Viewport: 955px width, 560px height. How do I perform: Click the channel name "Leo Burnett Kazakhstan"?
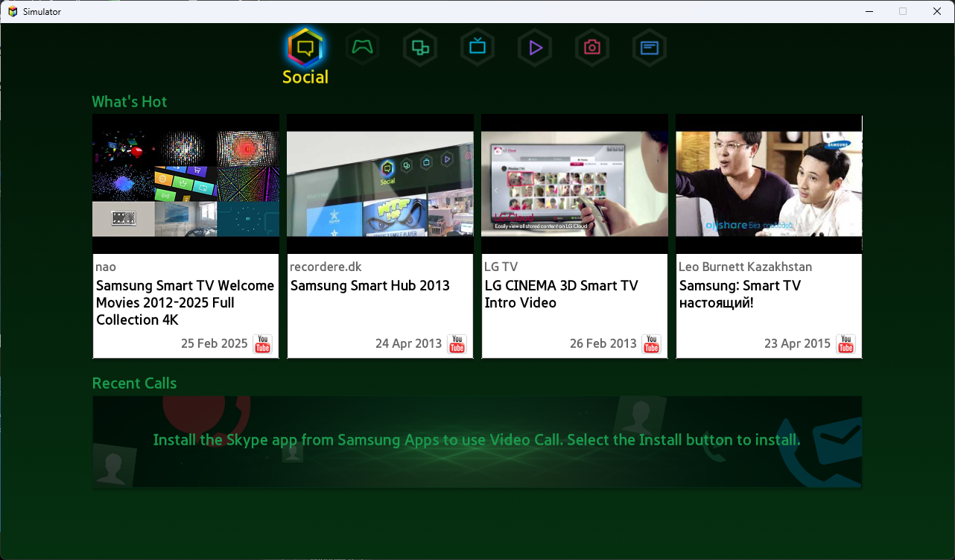746,267
